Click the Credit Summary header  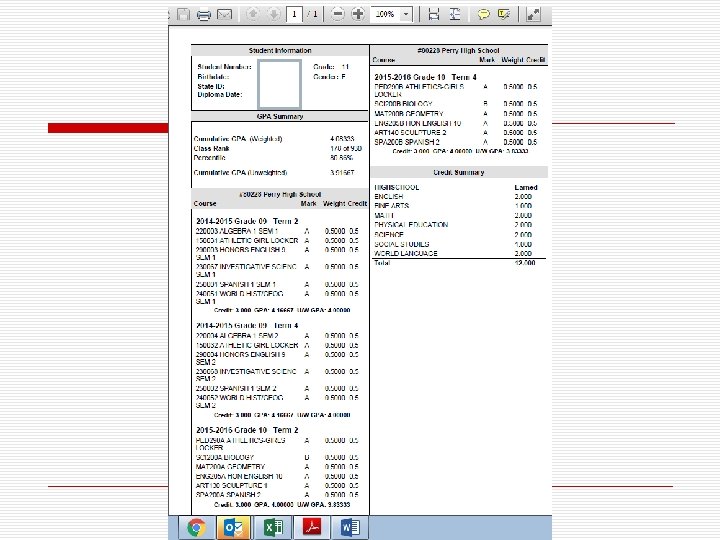coord(459,172)
